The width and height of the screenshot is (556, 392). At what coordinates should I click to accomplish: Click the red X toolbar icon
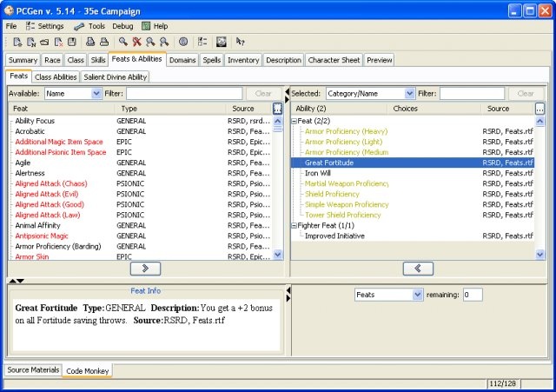pyautogui.click(x=137, y=42)
